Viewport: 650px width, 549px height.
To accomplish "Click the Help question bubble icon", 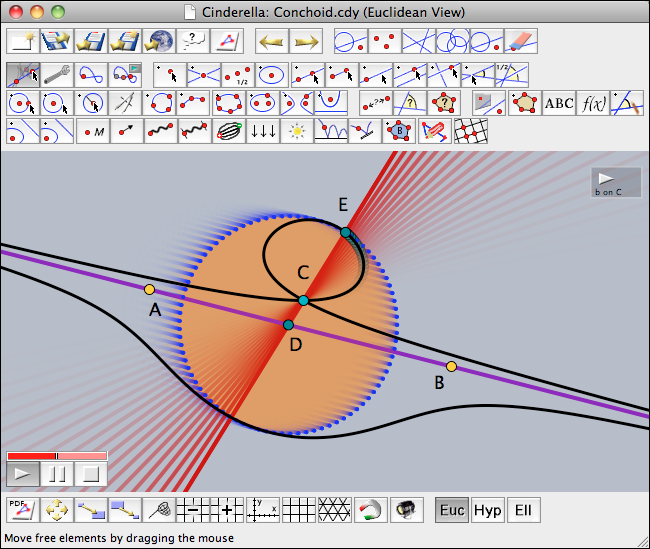I will pos(193,41).
